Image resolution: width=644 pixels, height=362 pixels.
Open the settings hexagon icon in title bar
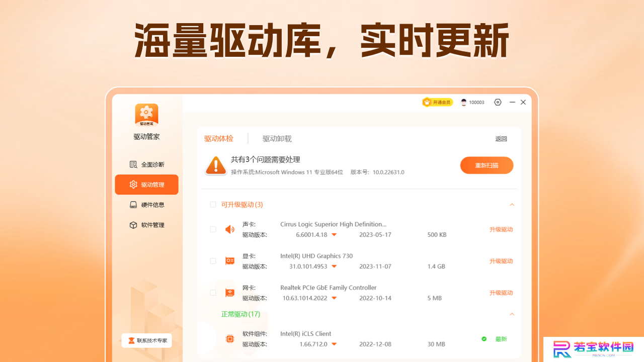(498, 102)
